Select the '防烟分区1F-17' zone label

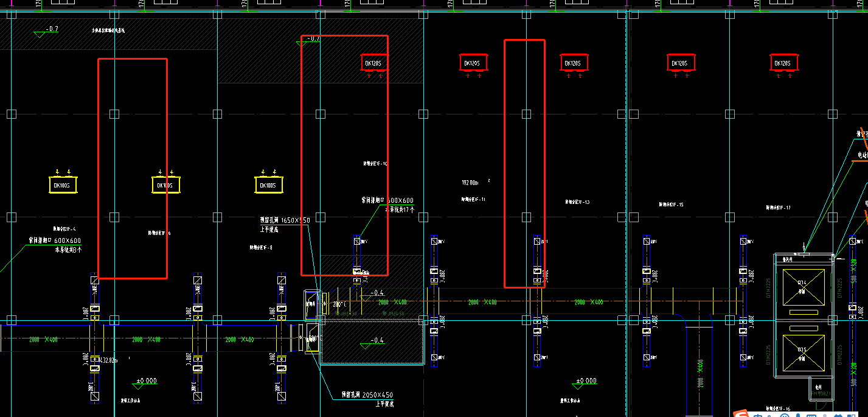[x=778, y=208]
